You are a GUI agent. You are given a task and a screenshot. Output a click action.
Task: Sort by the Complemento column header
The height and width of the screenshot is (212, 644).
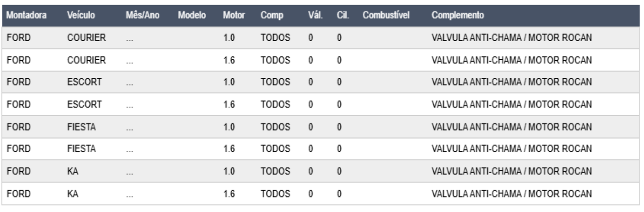click(x=458, y=15)
